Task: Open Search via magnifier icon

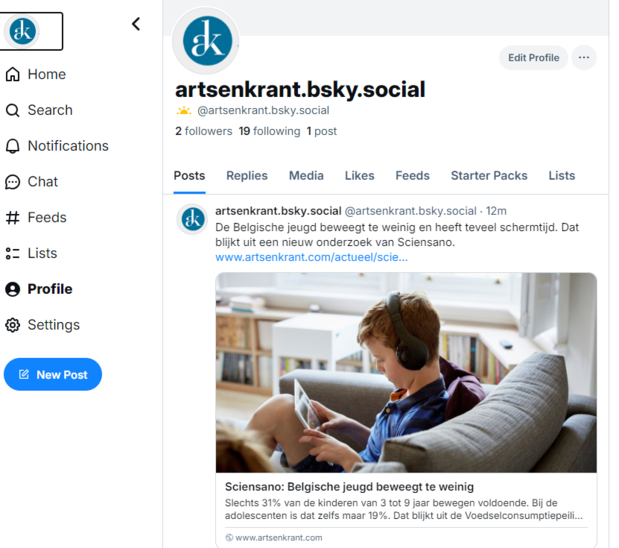Action: pos(13,110)
